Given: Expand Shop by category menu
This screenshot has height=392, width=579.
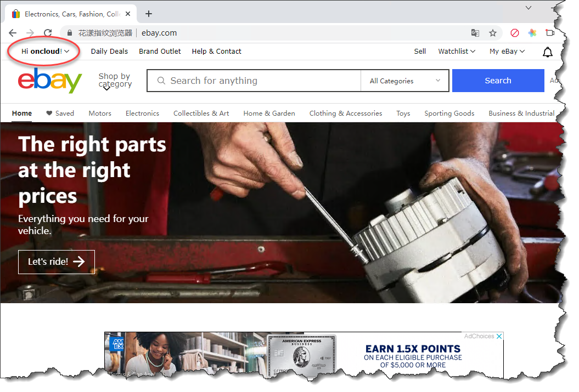Looking at the screenshot, I should 115,81.
